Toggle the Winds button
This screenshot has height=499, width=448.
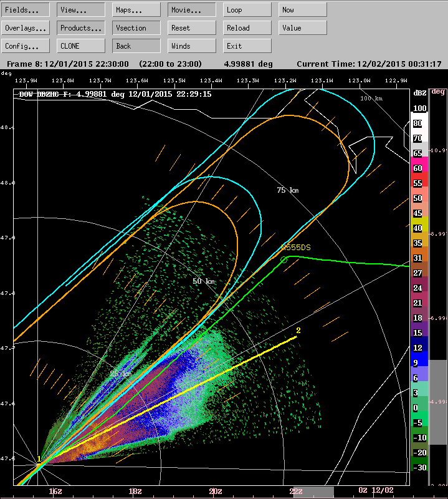click(x=192, y=46)
